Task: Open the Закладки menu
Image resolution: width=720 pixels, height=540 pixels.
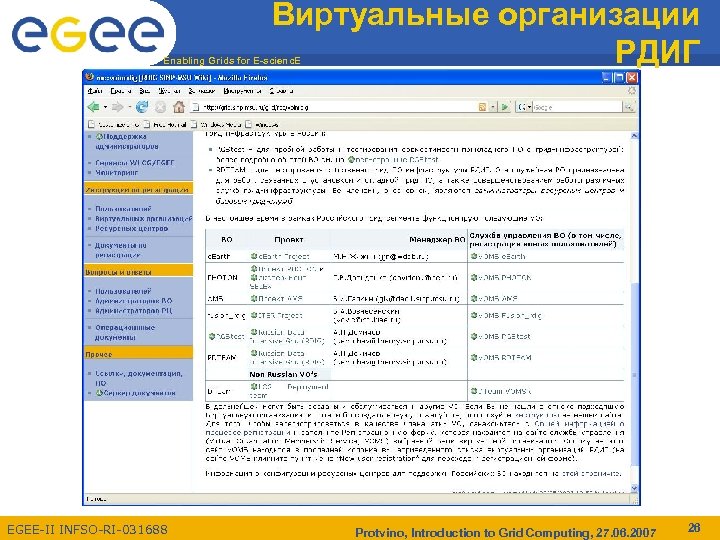Action: 202,91
